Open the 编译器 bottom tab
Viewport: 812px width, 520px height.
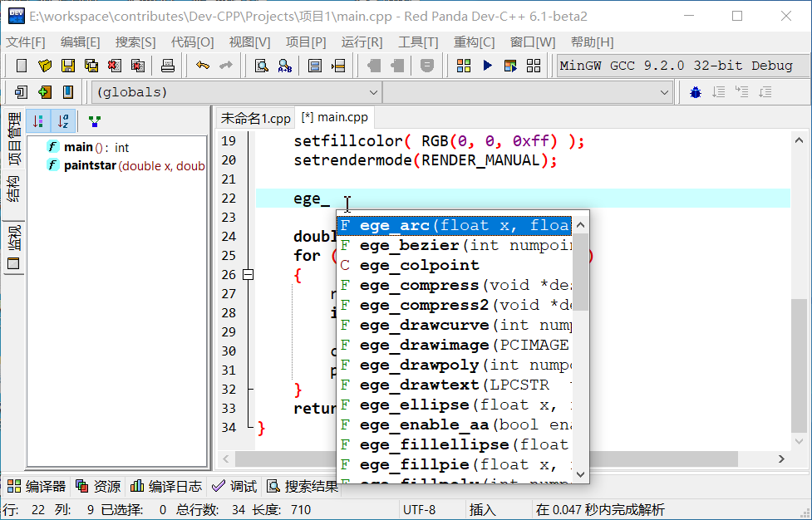click(37, 487)
